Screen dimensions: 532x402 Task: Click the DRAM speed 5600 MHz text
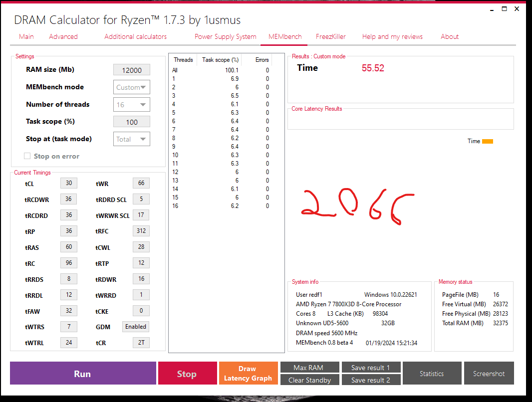[x=327, y=333]
